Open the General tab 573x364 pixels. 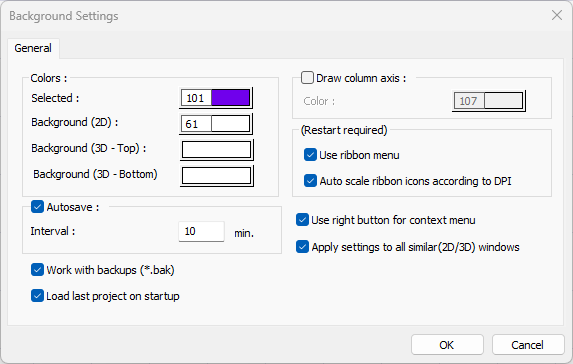(x=33, y=48)
